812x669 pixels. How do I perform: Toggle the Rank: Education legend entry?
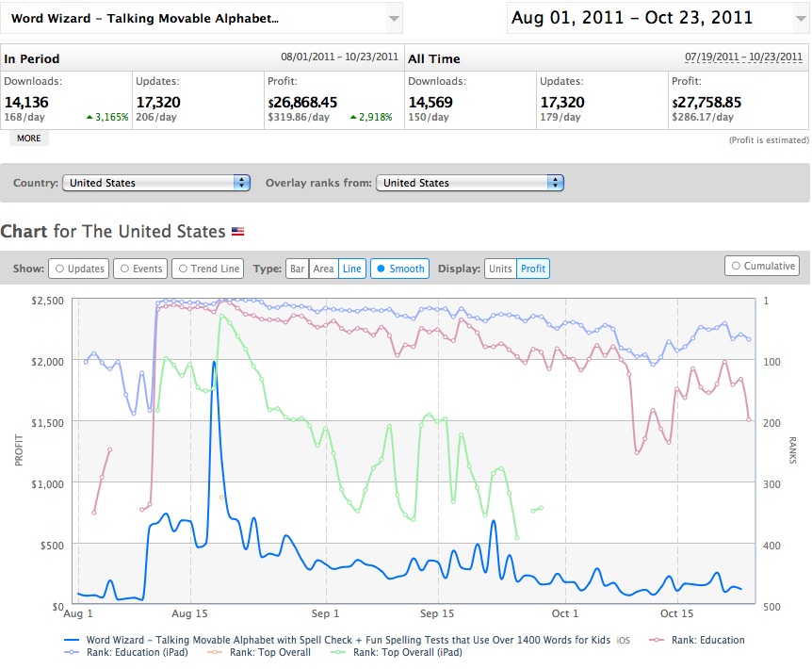697,640
